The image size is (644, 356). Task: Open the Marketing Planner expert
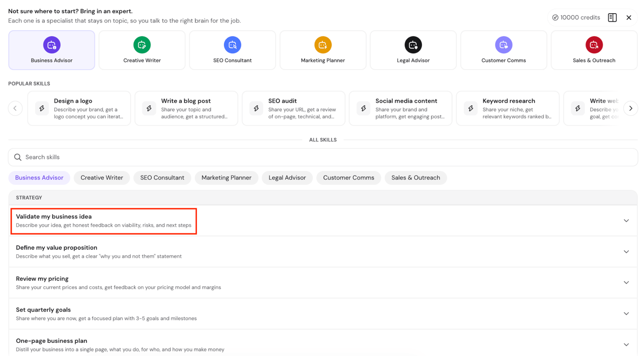click(323, 50)
